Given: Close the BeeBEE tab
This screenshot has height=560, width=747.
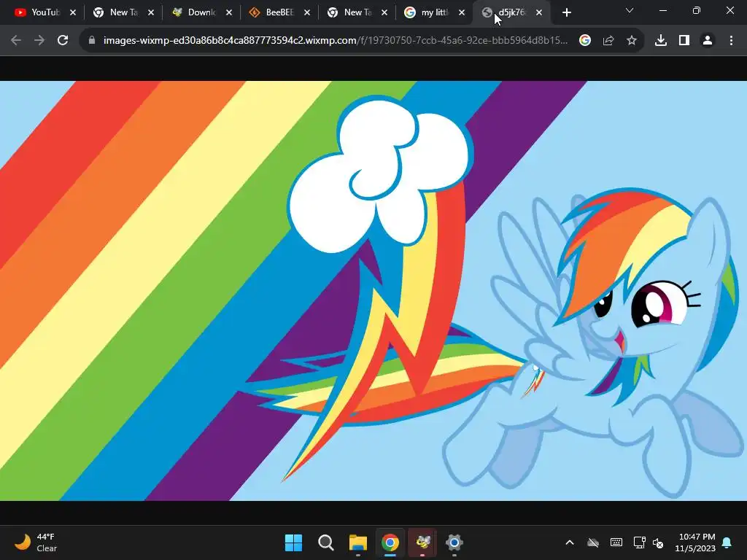Looking at the screenshot, I should [x=307, y=13].
